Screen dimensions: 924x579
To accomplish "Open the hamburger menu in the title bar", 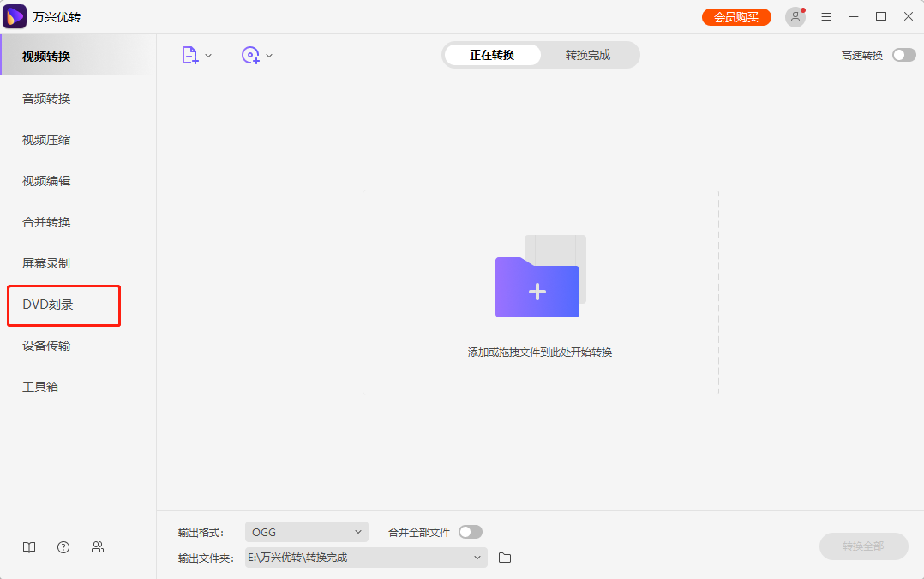I will 825,16.
